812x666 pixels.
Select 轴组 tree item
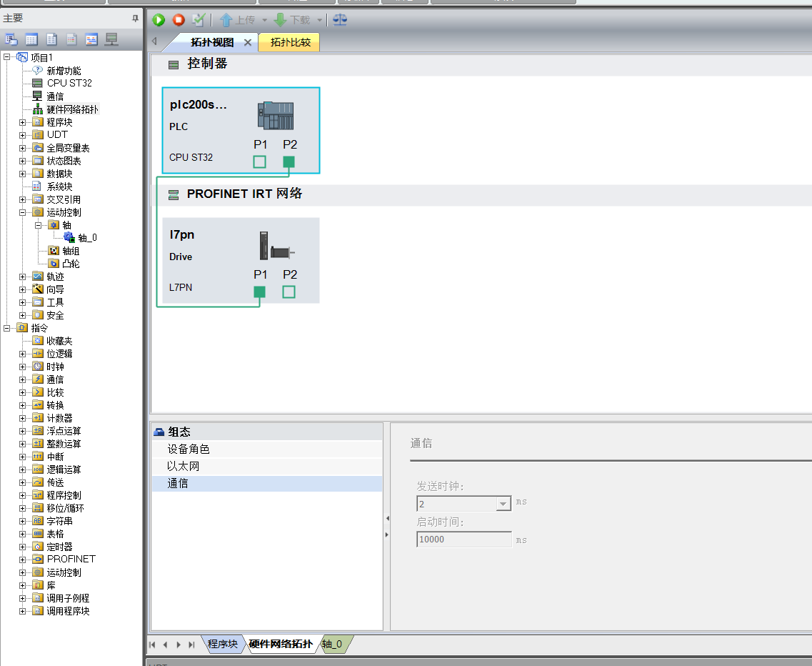pyautogui.click(x=71, y=251)
